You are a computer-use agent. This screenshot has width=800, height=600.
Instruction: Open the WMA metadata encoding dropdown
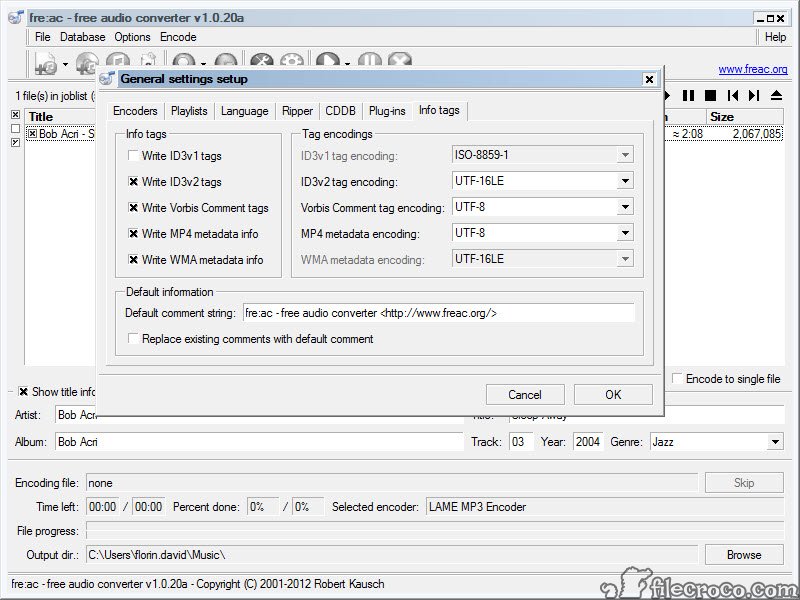(x=625, y=259)
